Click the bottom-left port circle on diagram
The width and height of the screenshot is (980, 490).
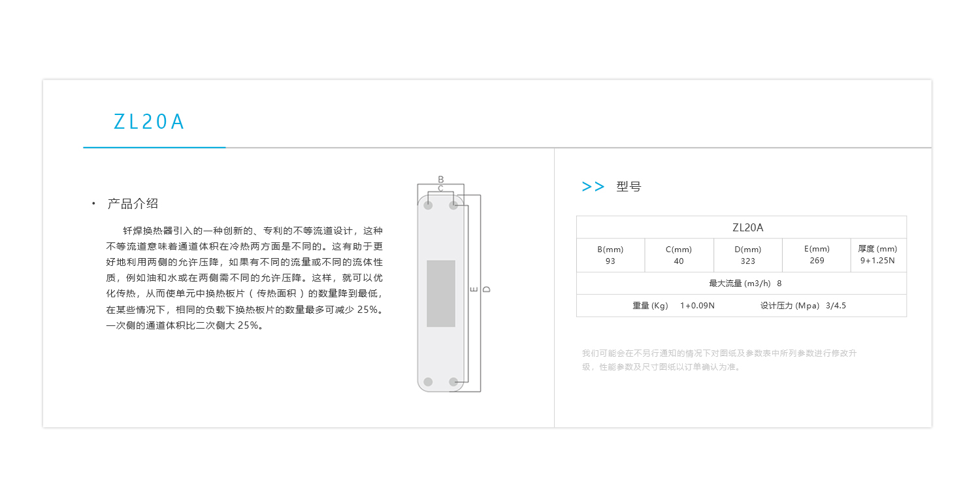click(428, 382)
